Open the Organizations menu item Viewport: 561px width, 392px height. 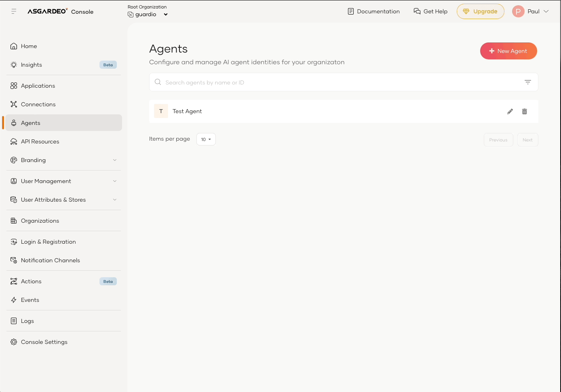click(40, 221)
